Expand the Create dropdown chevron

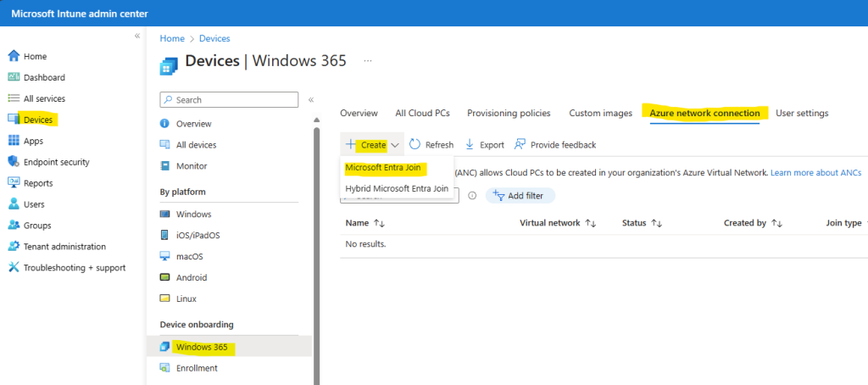(395, 145)
